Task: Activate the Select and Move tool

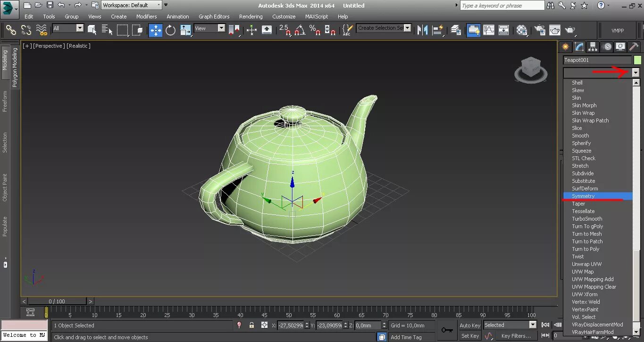Action: click(155, 30)
